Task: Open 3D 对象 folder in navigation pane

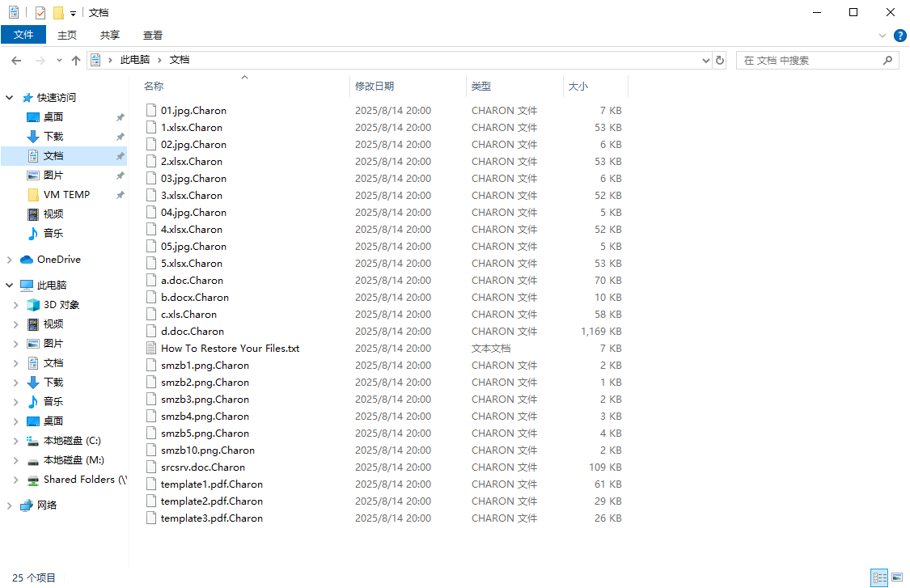Action: [x=61, y=305]
